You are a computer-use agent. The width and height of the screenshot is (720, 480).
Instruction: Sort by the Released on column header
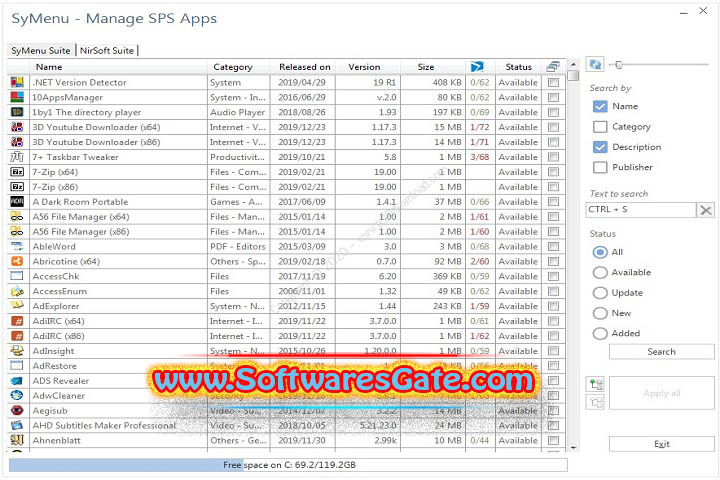point(304,67)
